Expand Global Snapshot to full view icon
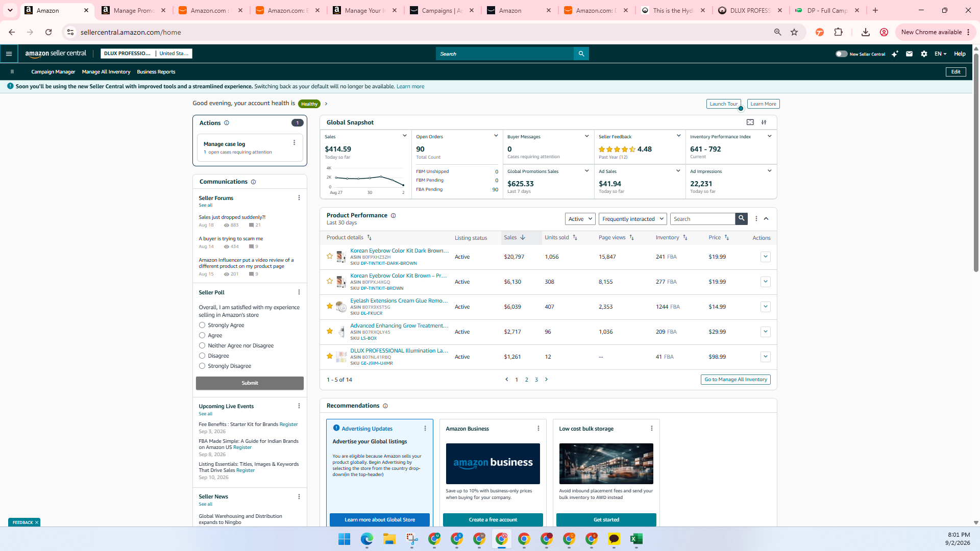980x551 pixels. (x=750, y=122)
